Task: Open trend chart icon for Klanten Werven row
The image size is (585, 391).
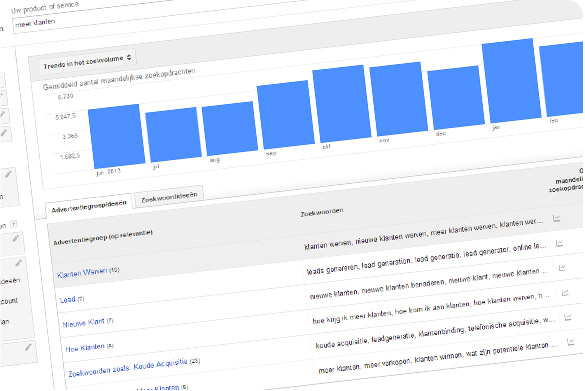Action: pos(556,218)
